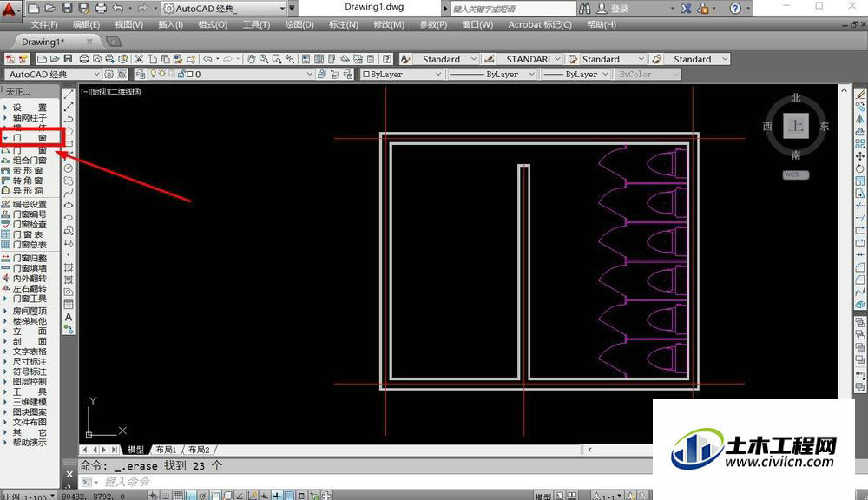Viewport: 868px width, 500px height.
Task: Open the ByLayer linetype dropdown
Action: click(x=491, y=74)
